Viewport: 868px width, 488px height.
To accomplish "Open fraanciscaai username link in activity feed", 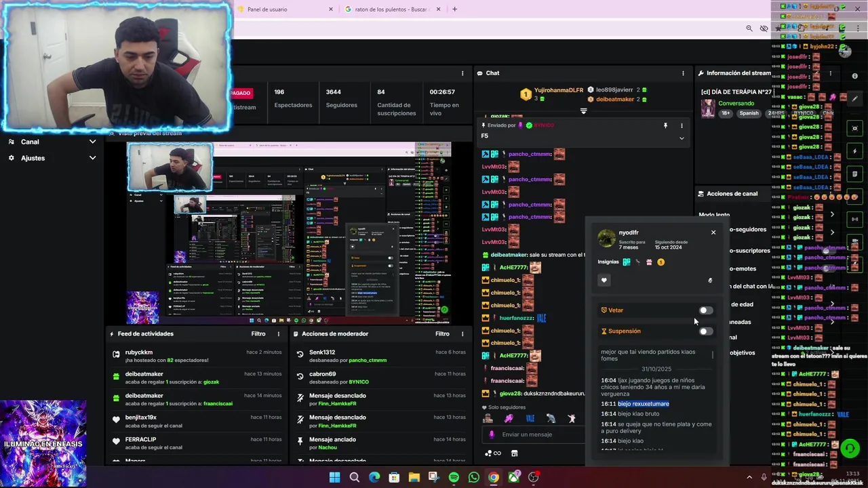I will pos(217,403).
